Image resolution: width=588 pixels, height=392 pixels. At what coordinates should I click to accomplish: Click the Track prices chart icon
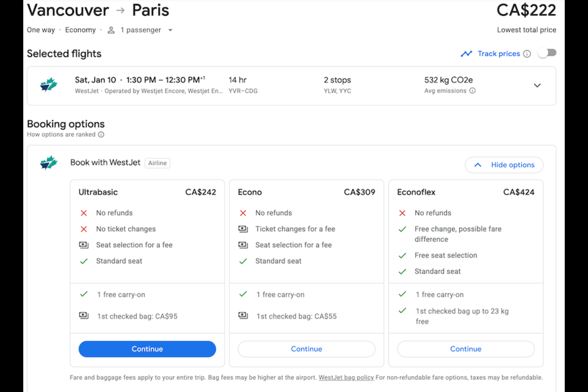tap(466, 54)
